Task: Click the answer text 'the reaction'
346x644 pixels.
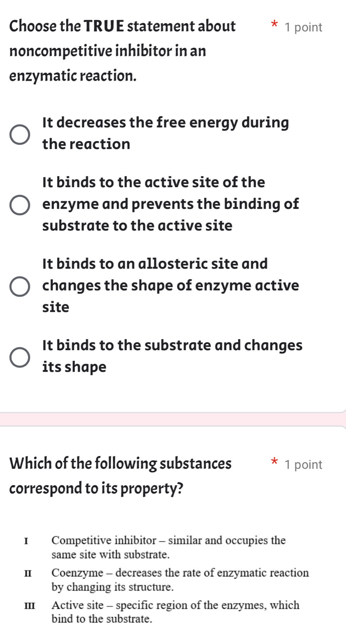Action: (x=86, y=143)
